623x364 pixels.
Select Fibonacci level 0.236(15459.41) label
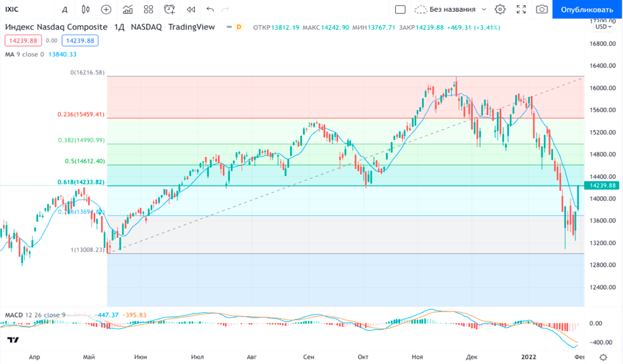pos(81,114)
